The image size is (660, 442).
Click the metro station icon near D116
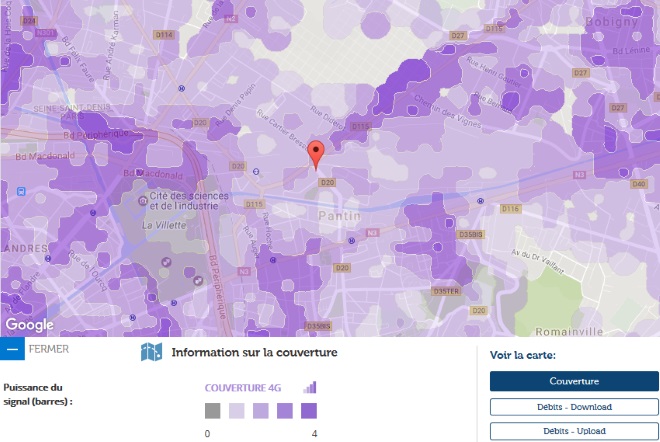click(x=480, y=201)
